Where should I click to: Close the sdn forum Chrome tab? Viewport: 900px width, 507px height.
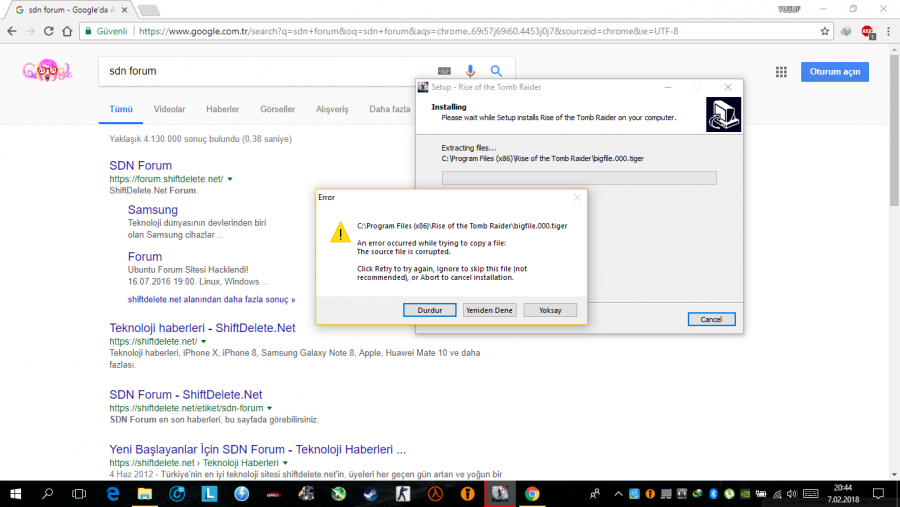[125, 10]
